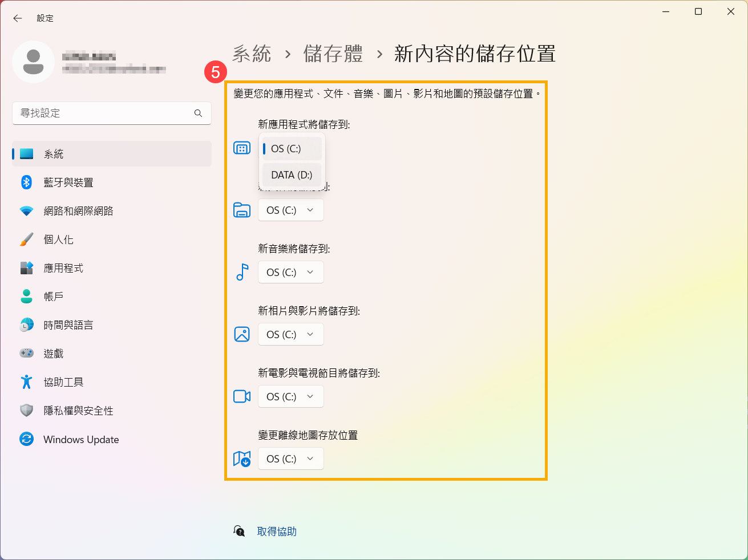
Task: Click the 系統 monitor icon in the sidebar
Action: 27,154
